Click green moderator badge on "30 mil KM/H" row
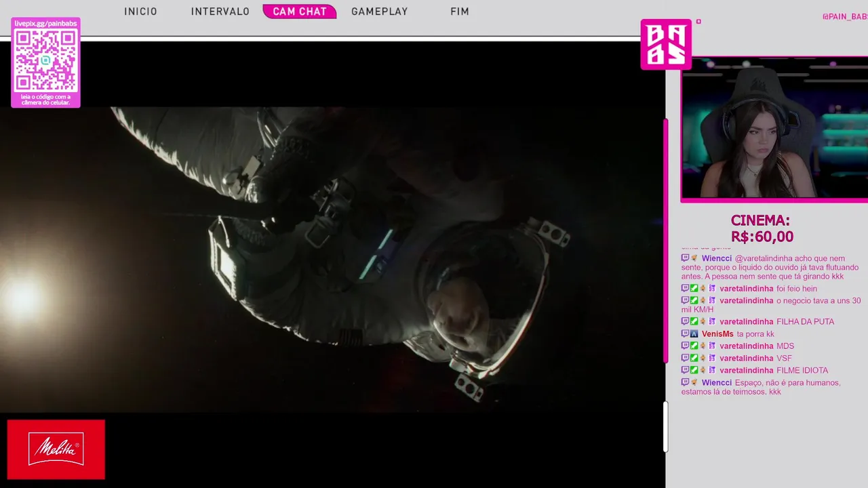This screenshot has height=488, width=868. coord(694,301)
